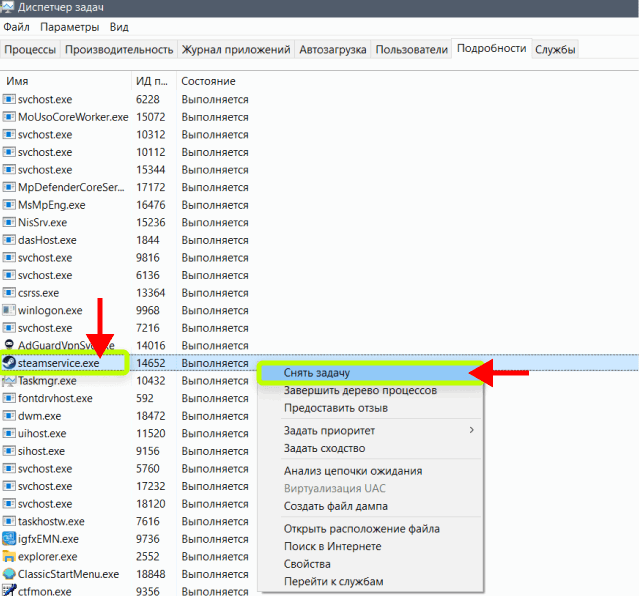The width and height of the screenshot is (639, 596).
Task: Click the sihost.exe process icon
Action: click(9, 451)
